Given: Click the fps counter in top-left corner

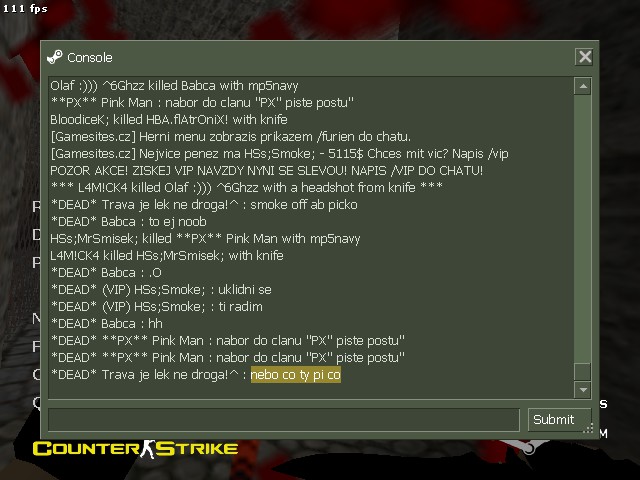Looking at the screenshot, I should [25, 8].
